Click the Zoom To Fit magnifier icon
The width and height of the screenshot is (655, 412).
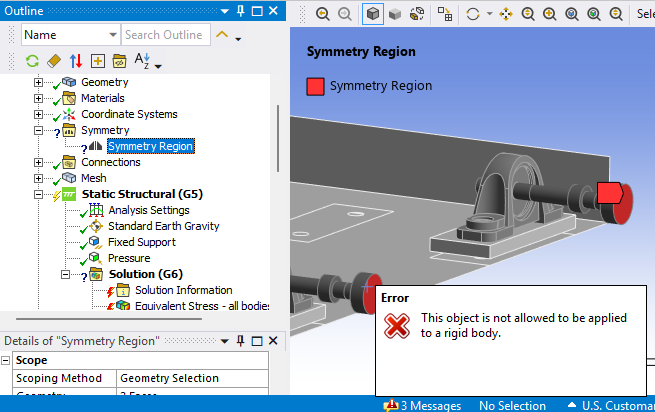click(x=594, y=14)
